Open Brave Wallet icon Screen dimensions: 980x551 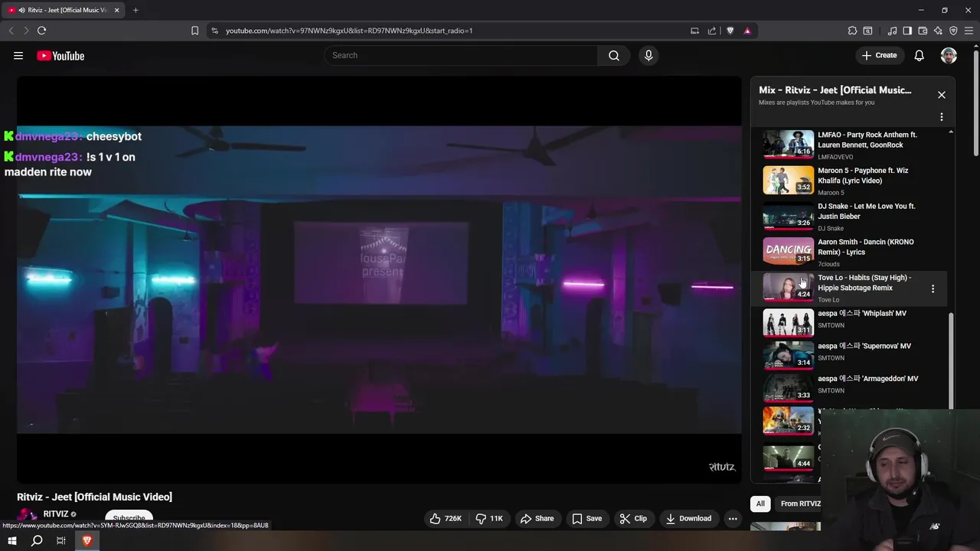pyautogui.click(x=923, y=31)
